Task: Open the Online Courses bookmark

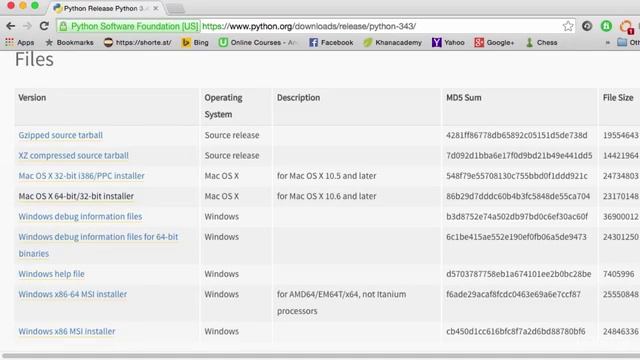Action: click(258, 42)
